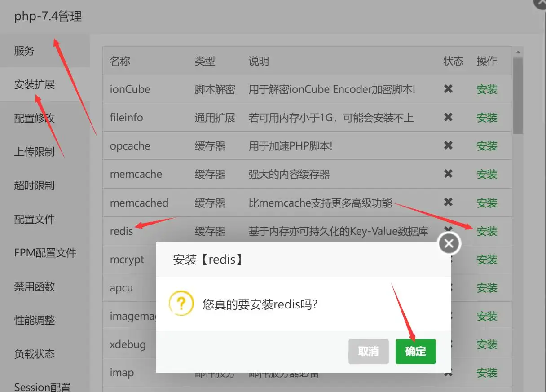Select the memcache name cell
Viewport: 546px width, 392px height.
click(136, 174)
